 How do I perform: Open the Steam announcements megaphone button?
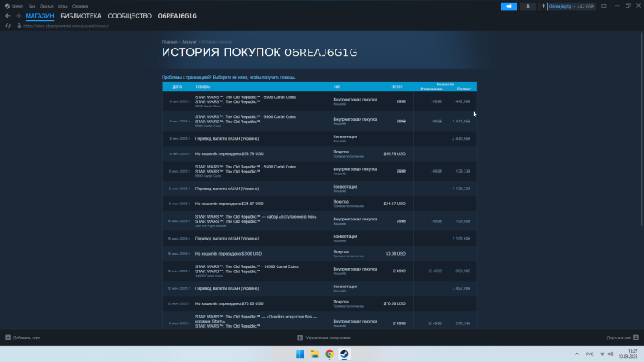click(x=509, y=6)
